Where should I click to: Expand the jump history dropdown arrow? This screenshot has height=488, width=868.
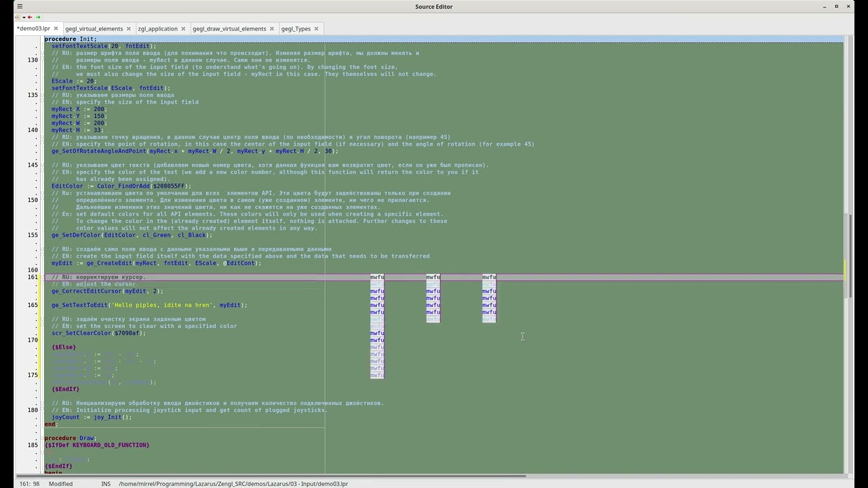click(x=23, y=17)
